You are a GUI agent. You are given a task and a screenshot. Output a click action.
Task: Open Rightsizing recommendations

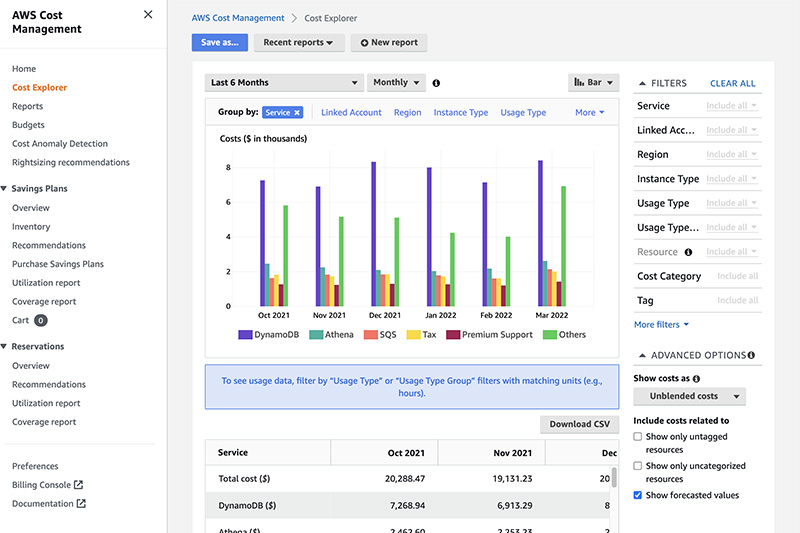[x=70, y=162]
